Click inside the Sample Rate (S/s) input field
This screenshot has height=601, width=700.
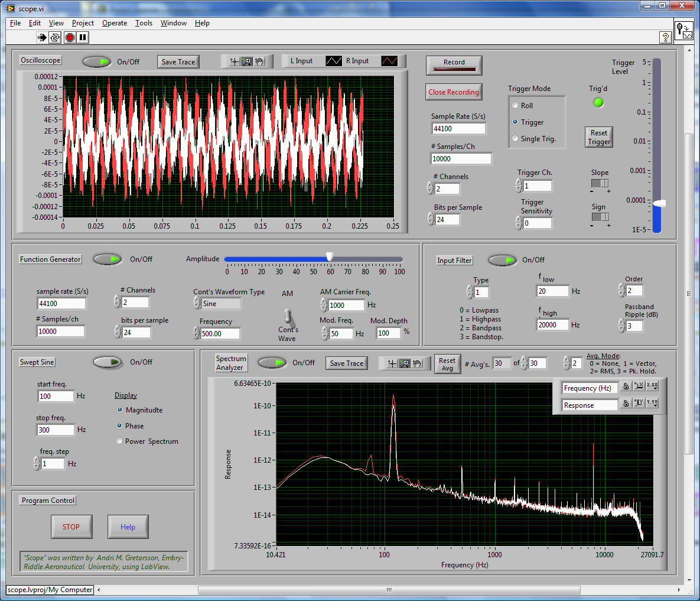(x=459, y=128)
